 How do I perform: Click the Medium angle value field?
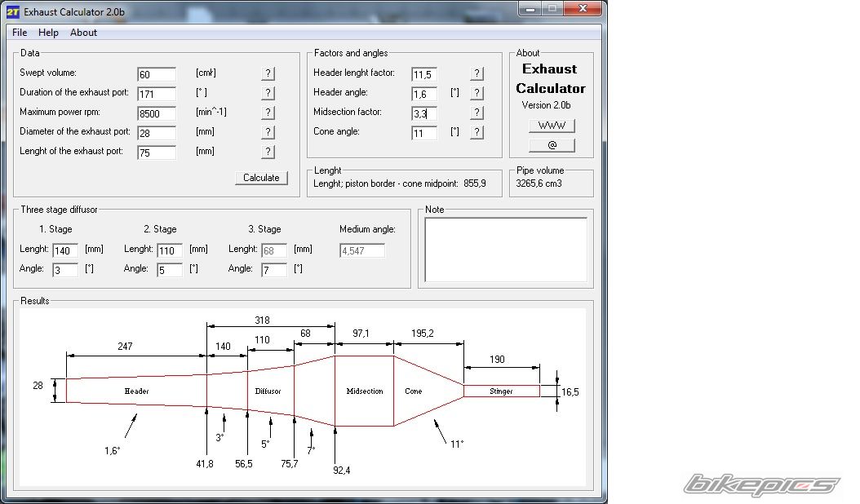pyautogui.click(x=362, y=250)
